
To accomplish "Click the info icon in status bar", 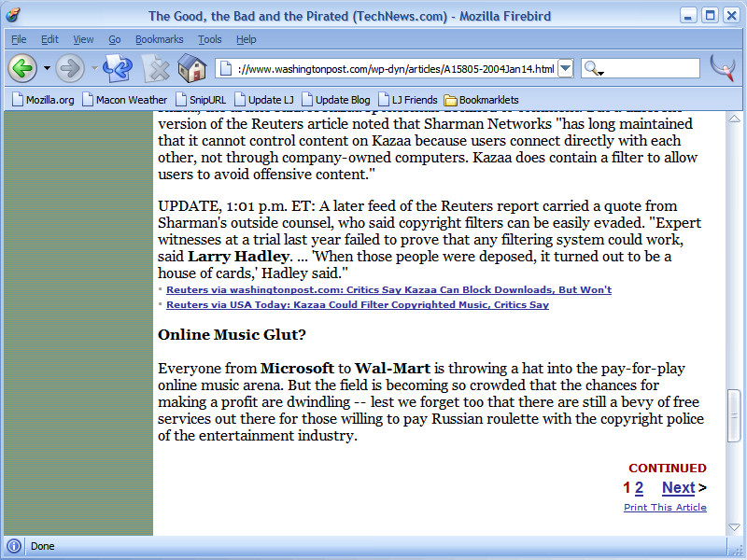I will 14,546.
